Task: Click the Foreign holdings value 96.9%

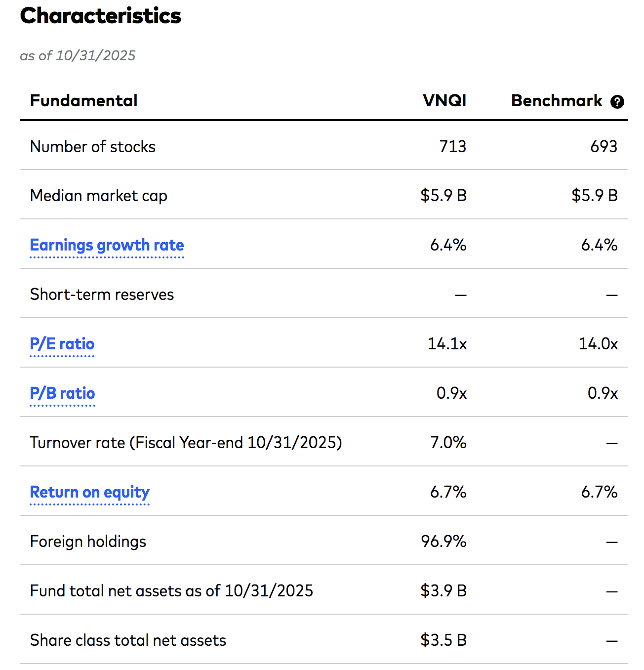Action: click(x=443, y=542)
